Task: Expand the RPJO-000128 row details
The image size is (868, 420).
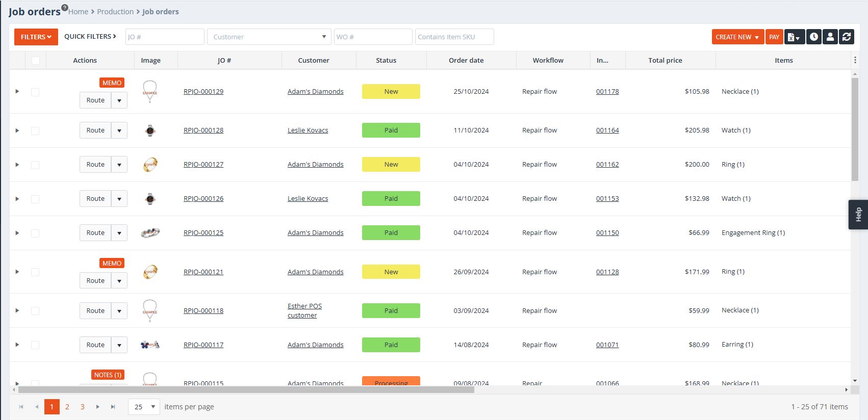Action: pyautogui.click(x=17, y=130)
